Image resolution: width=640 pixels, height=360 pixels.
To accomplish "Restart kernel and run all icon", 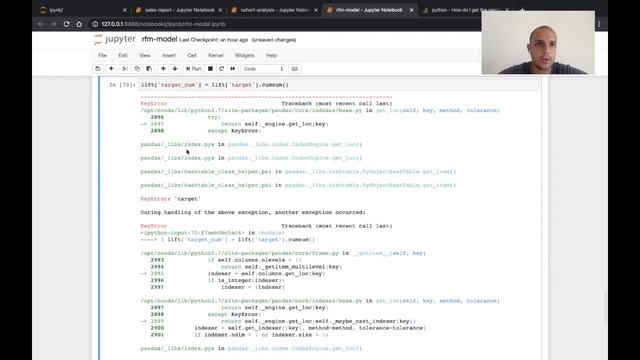I will [x=233, y=69].
